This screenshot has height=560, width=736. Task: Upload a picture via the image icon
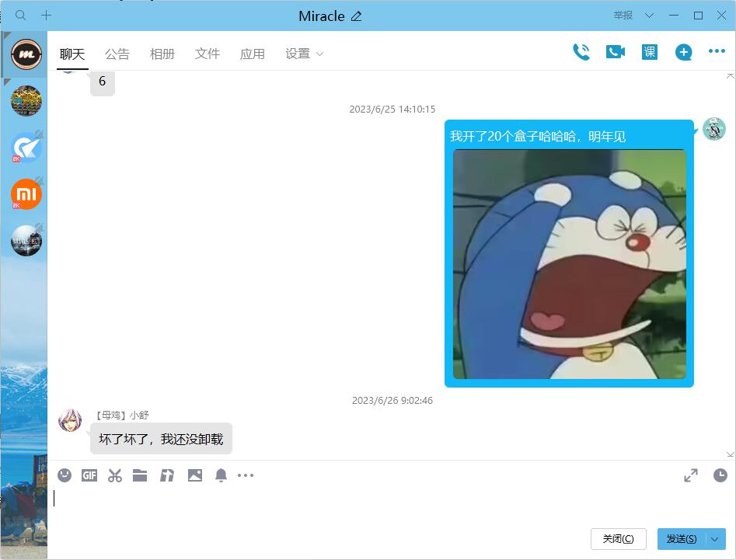(x=195, y=475)
